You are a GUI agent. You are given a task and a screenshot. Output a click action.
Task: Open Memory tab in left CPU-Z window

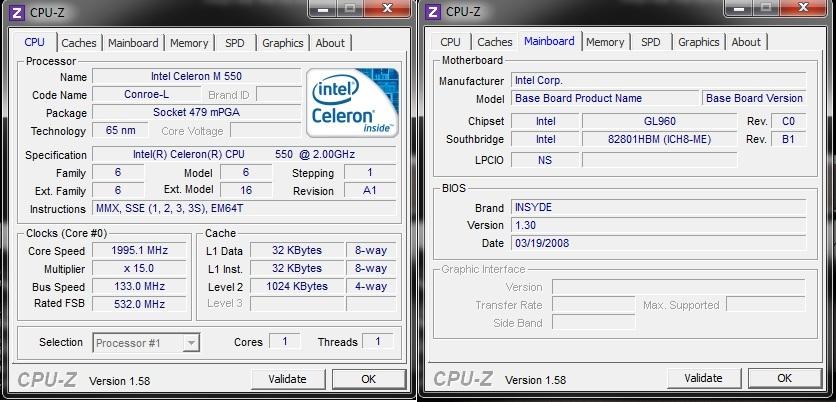[189, 43]
